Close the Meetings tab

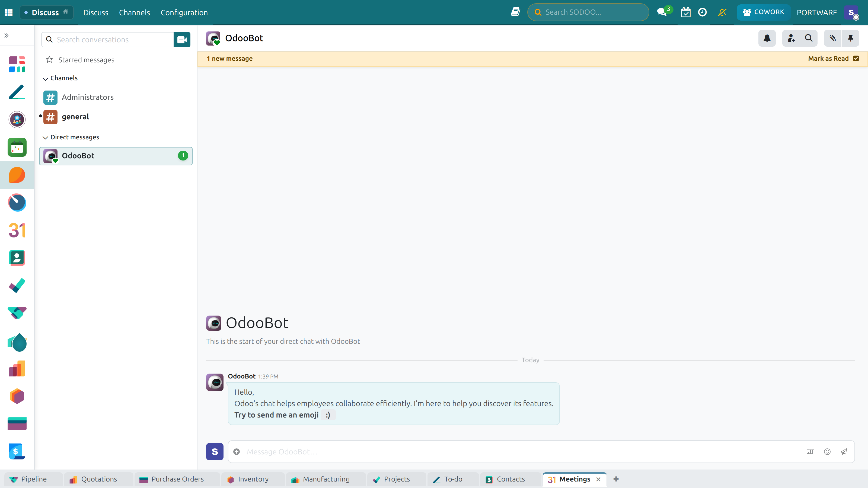pos(598,479)
